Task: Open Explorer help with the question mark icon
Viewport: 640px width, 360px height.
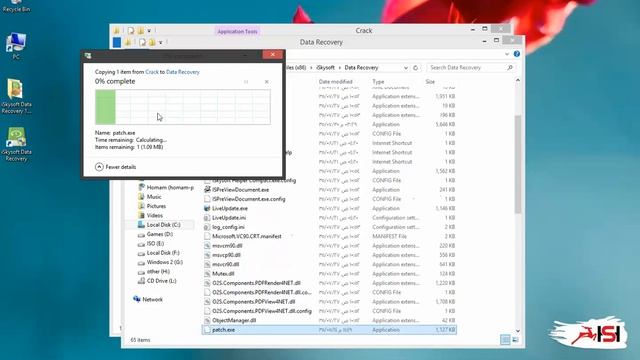Action: click(517, 54)
